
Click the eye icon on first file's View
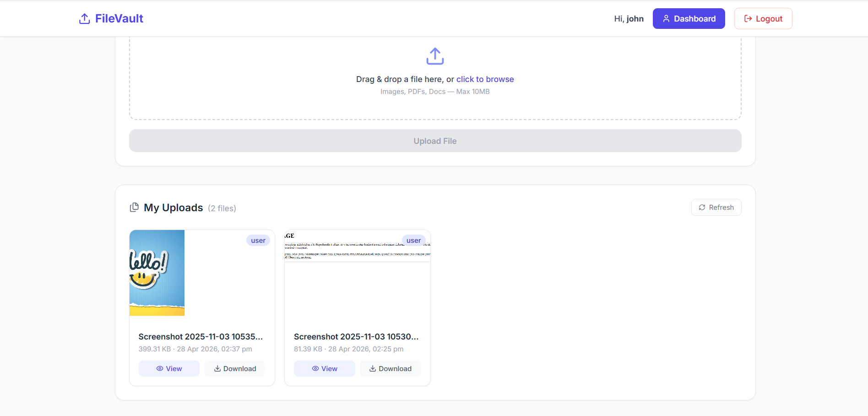(160, 369)
